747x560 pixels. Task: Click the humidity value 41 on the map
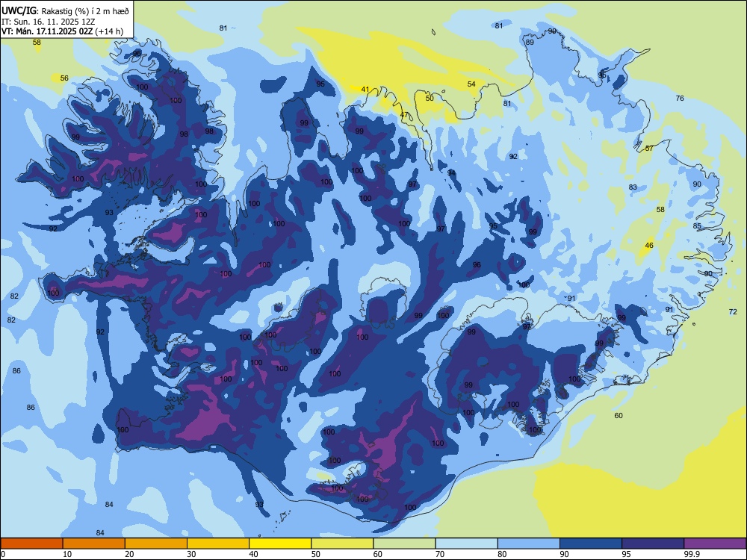[x=365, y=89]
